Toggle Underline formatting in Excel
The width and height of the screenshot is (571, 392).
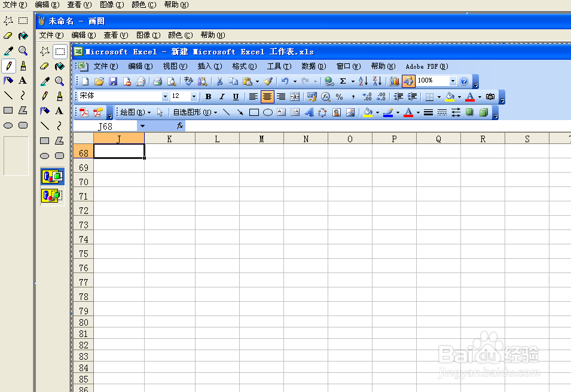[236, 97]
